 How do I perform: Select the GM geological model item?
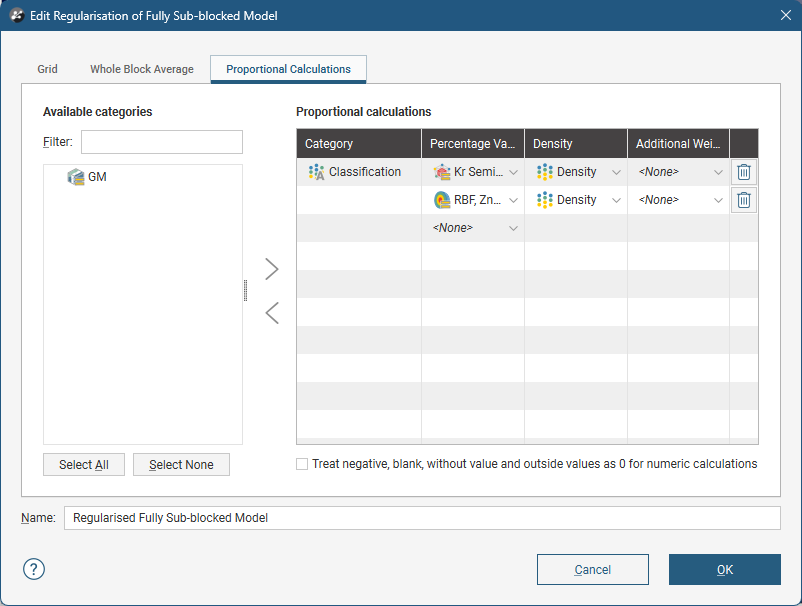point(96,177)
